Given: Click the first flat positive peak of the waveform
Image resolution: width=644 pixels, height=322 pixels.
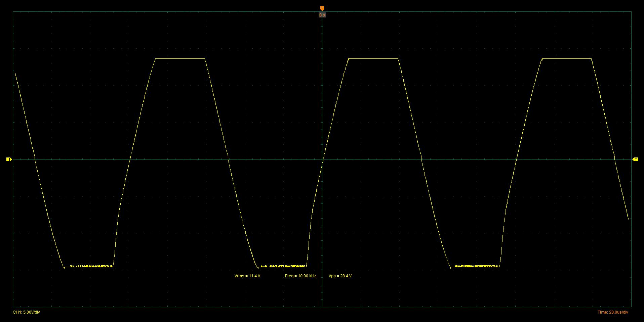Looking at the screenshot, I should pos(180,59).
